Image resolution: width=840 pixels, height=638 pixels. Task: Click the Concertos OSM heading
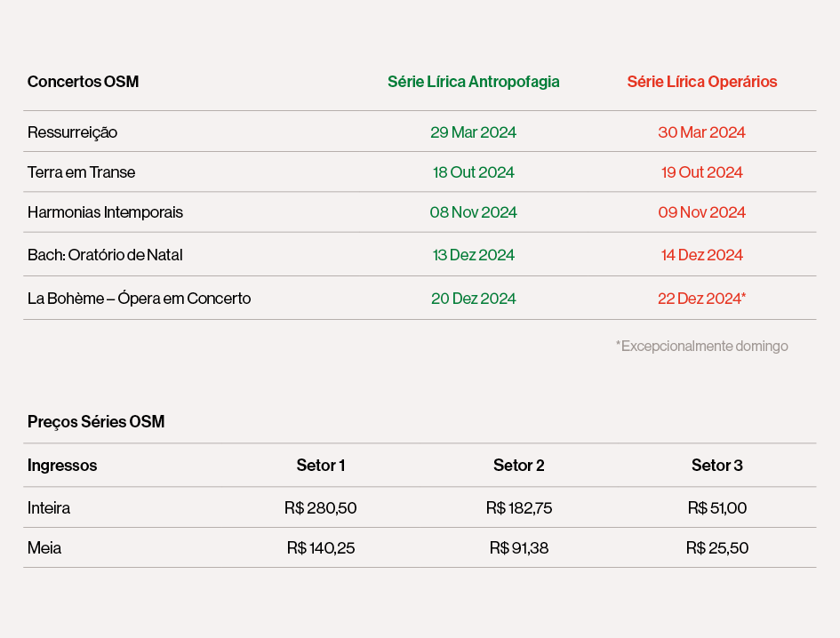(x=83, y=82)
